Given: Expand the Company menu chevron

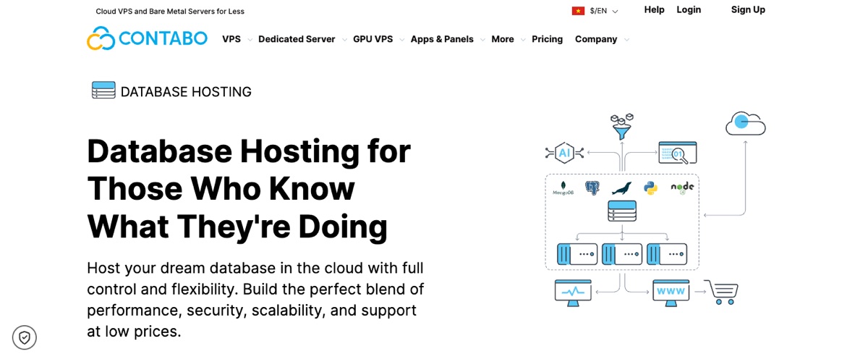Looking at the screenshot, I should coord(626,40).
